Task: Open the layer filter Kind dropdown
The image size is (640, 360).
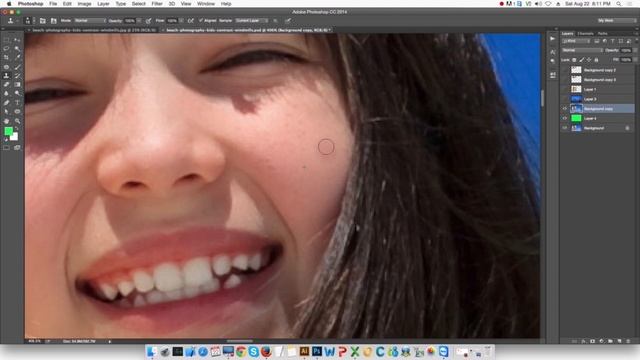Action: coord(576,41)
